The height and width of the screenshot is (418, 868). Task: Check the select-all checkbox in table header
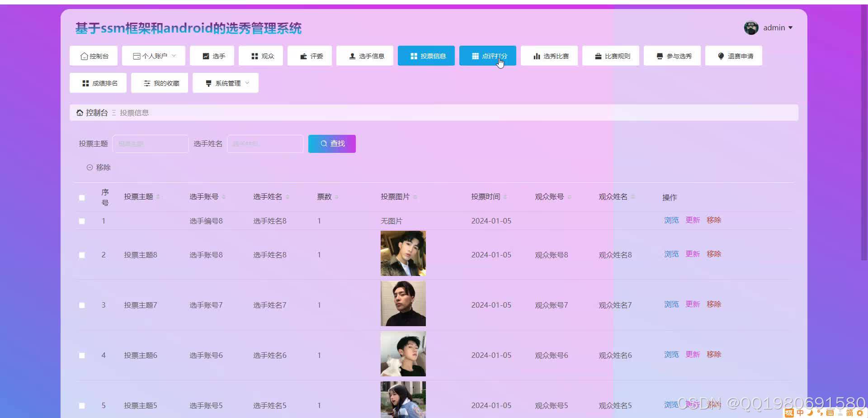tap(82, 197)
